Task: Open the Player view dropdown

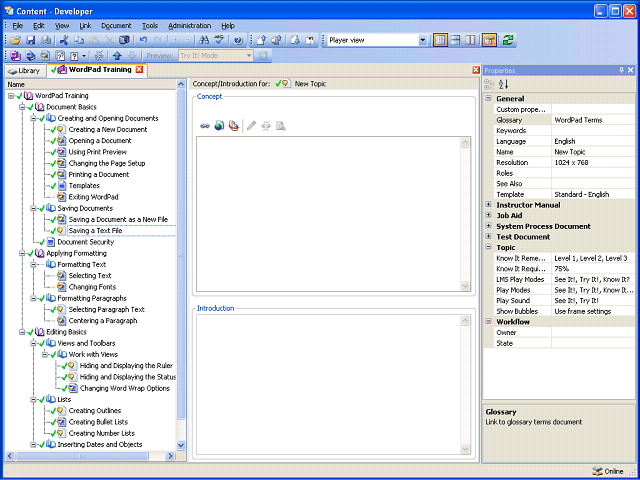Action: 423,40
